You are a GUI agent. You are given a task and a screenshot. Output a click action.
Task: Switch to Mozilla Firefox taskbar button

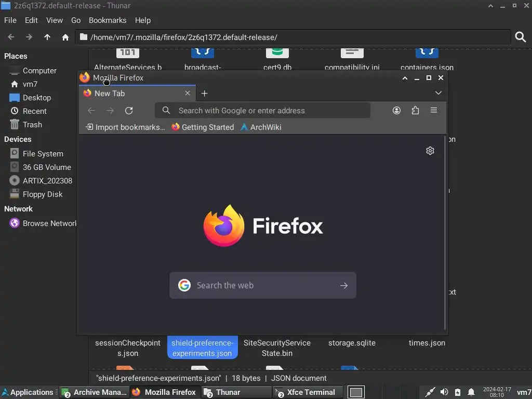[165, 392]
